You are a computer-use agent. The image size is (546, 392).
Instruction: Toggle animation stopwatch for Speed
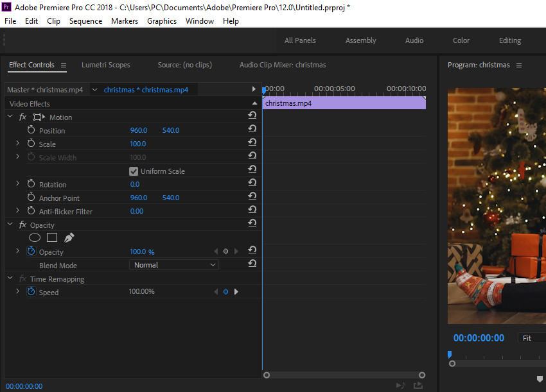(31, 291)
